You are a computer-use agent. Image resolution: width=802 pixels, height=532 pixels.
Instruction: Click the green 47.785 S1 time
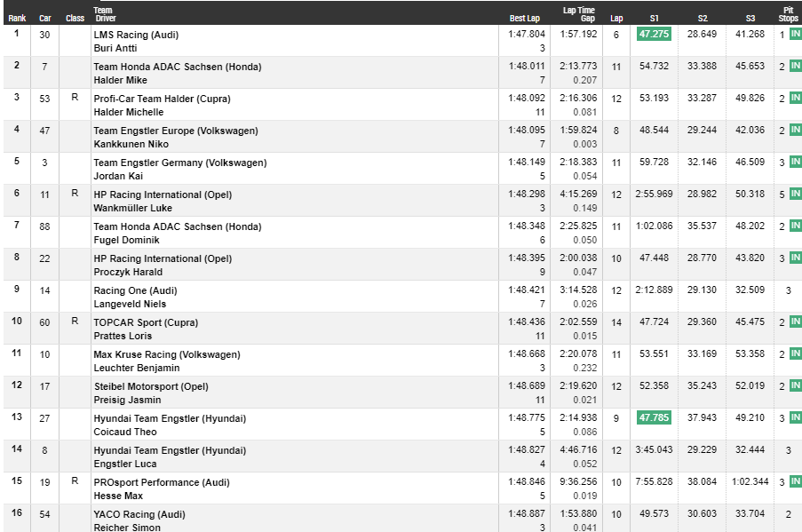pos(655,418)
